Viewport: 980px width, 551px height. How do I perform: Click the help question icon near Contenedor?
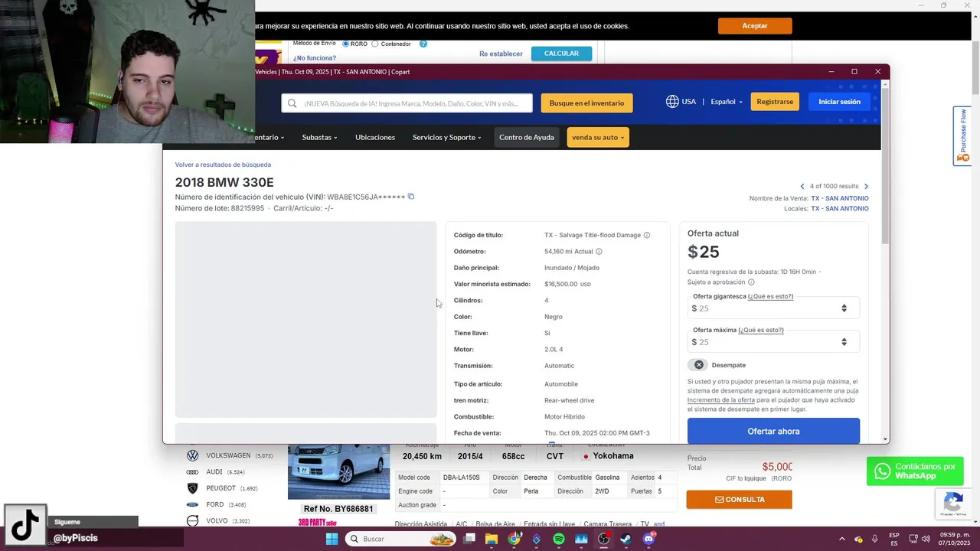pyautogui.click(x=423, y=44)
